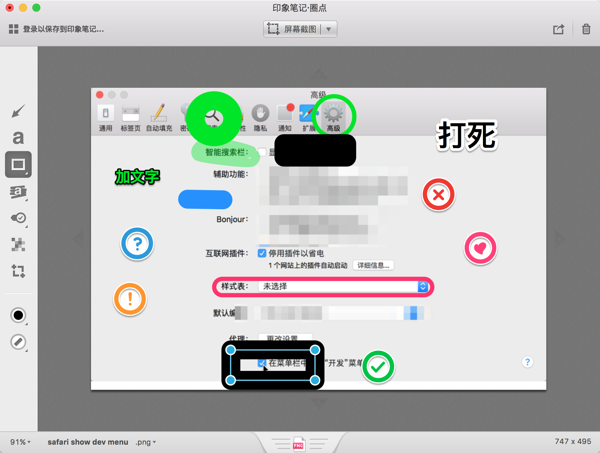600x453 pixels.
Task: Activate the crop tool
Action: point(18,271)
